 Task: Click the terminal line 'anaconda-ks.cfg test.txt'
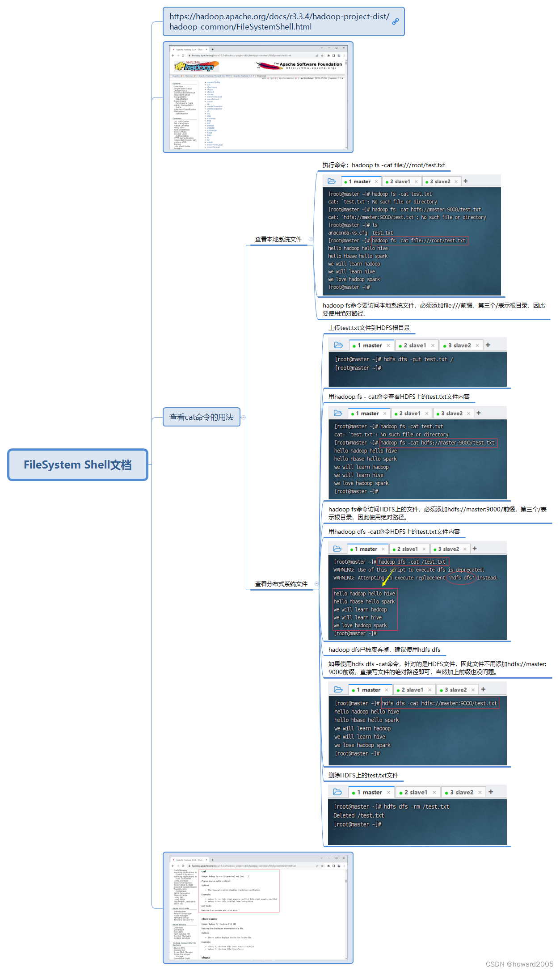pos(361,232)
